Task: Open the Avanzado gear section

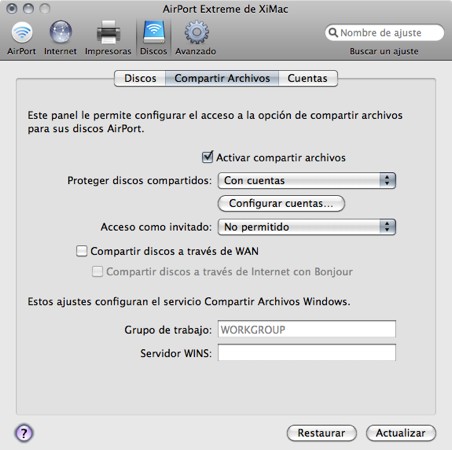Action: (196, 38)
